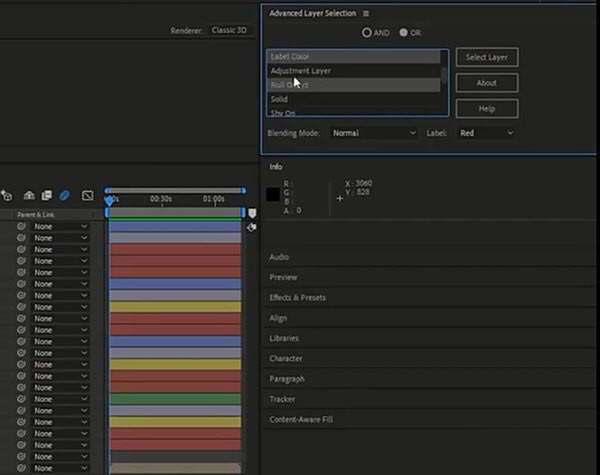Viewport: 600px width, 475px height.
Task: Expand the Character panel
Action: click(286, 359)
